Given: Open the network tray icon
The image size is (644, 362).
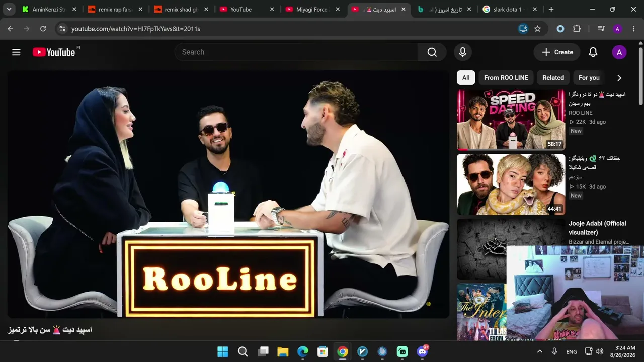Looking at the screenshot, I should pos(588,351).
